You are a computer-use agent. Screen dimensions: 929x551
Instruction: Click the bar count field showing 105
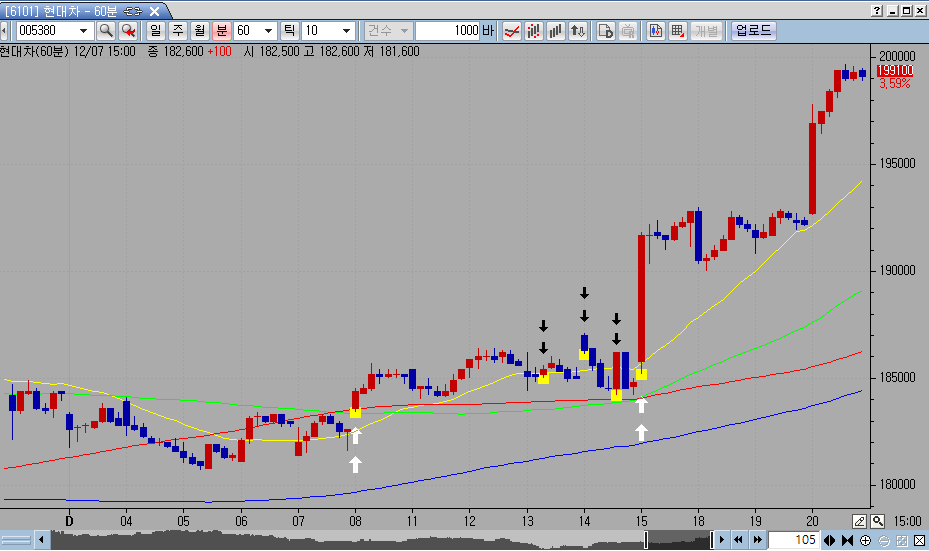793,541
